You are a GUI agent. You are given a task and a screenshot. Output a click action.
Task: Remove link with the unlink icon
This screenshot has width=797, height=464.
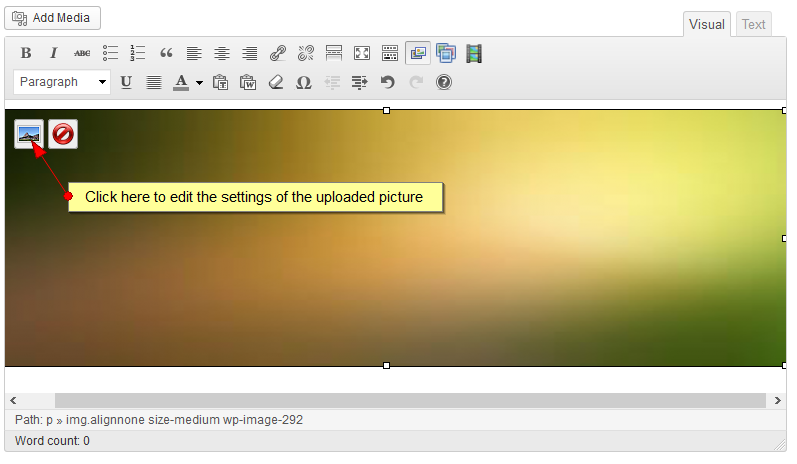305,53
